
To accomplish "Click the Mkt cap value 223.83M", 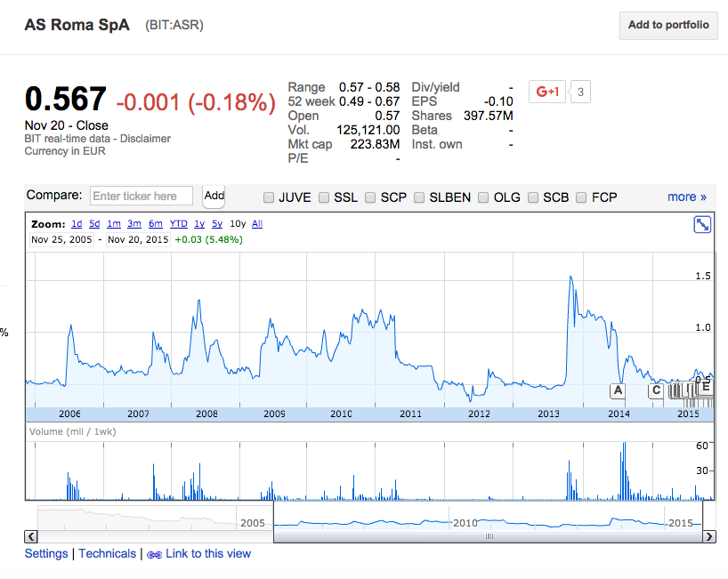I will (x=376, y=144).
